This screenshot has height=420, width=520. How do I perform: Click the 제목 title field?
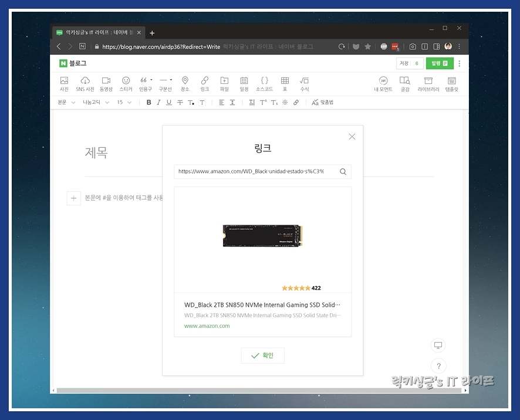96,153
